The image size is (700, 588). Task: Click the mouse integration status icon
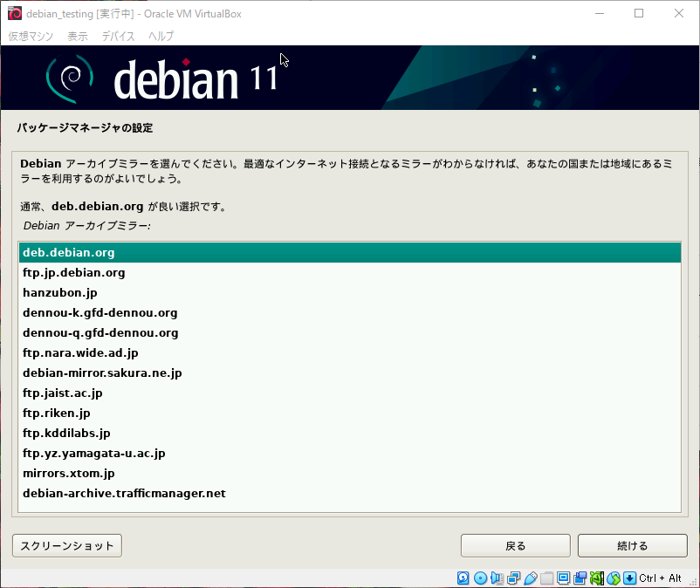tap(614, 578)
